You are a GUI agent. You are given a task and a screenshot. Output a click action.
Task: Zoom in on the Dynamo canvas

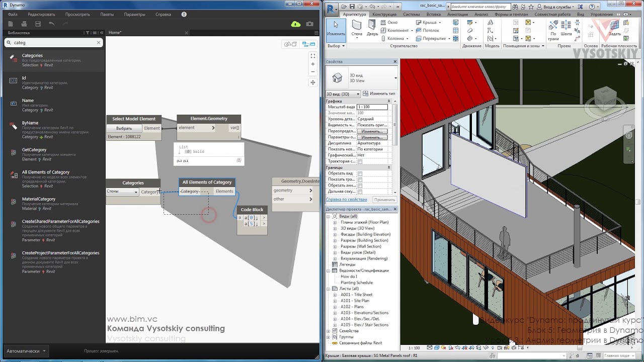click(x=312, y=64)
